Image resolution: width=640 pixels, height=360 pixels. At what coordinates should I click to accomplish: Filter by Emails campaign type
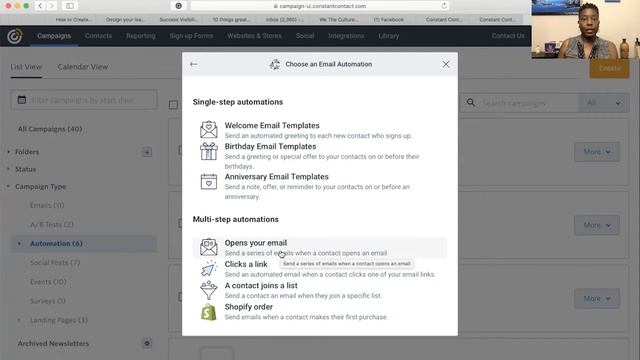(47, 205)
